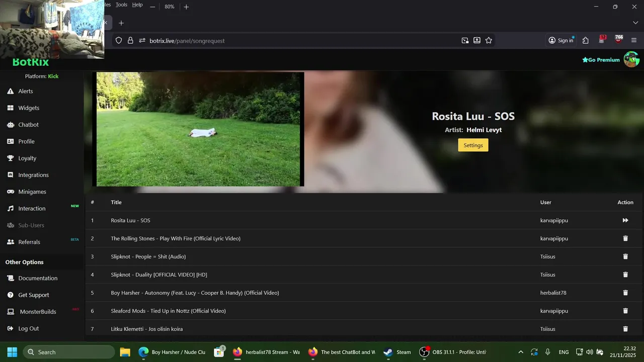Screen dimensions: 644x362
Task: Delete Slipknot - People = Shit from queue
Action: click(625, 256)
